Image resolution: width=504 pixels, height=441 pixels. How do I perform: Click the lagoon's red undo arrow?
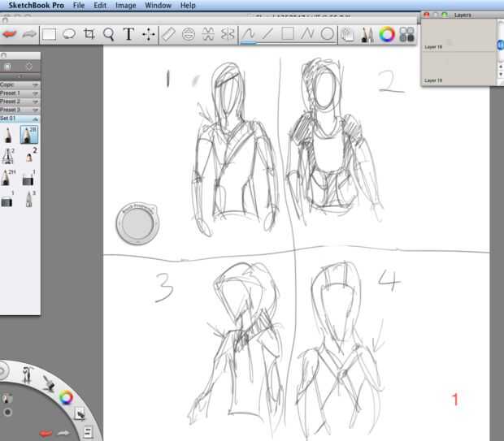click(46, 434)
